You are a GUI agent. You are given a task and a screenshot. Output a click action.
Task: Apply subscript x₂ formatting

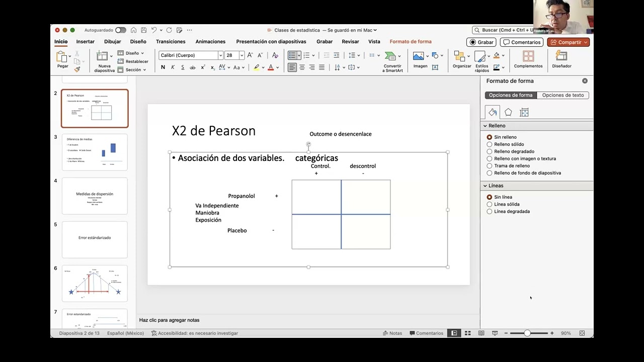[x=213, y=67]
